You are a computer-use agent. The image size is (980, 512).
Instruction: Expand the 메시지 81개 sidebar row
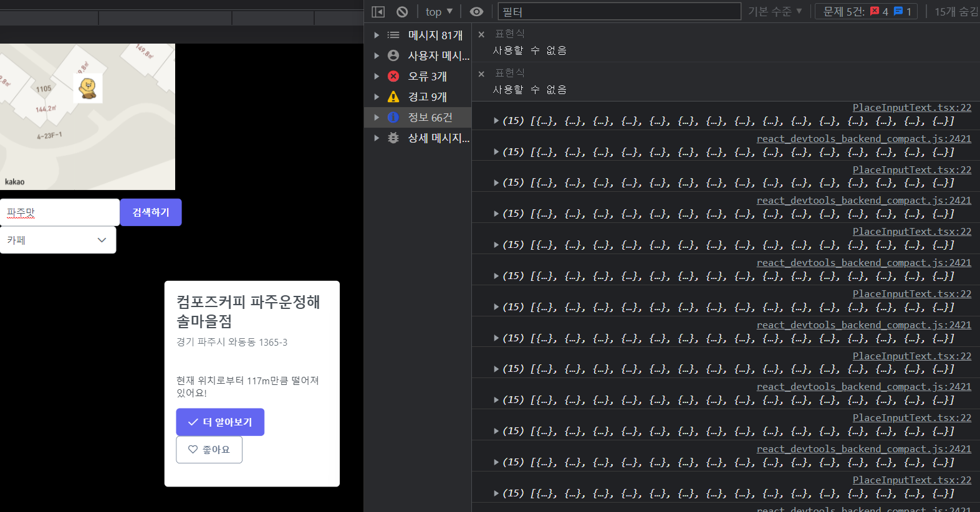click(377, 36)
